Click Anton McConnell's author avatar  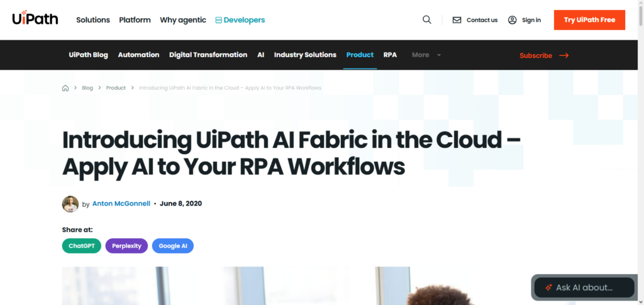tap(70, 204)
